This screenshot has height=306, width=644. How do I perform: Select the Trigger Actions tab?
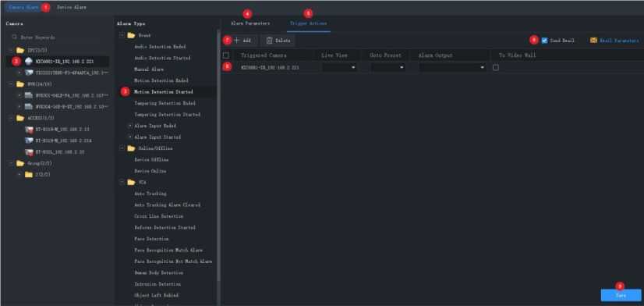(x=308, y=23)
